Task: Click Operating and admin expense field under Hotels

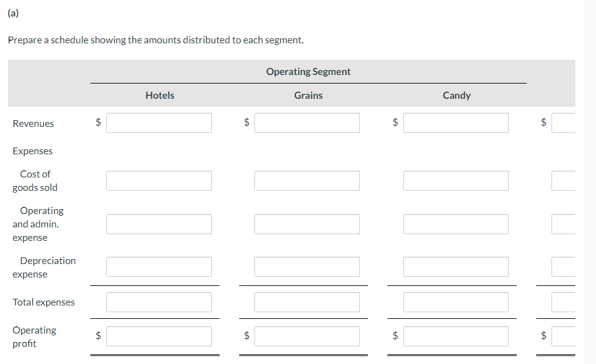Action: pyautogui.click(x=159, y=224)
